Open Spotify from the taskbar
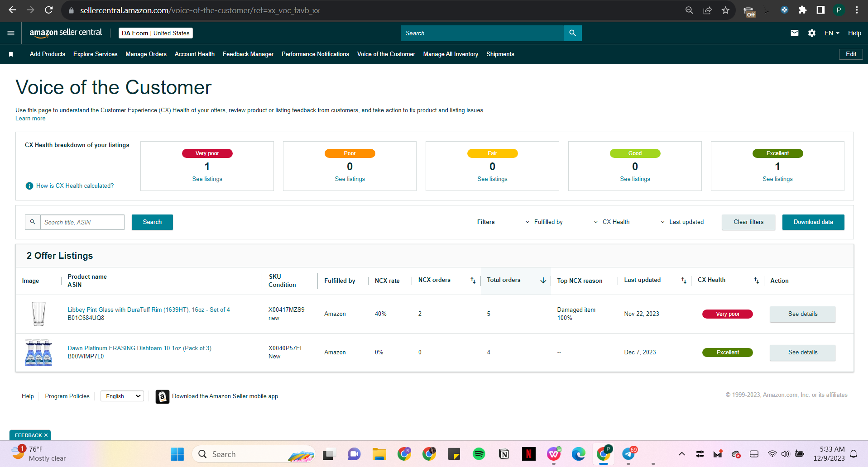 pos(479,454)
